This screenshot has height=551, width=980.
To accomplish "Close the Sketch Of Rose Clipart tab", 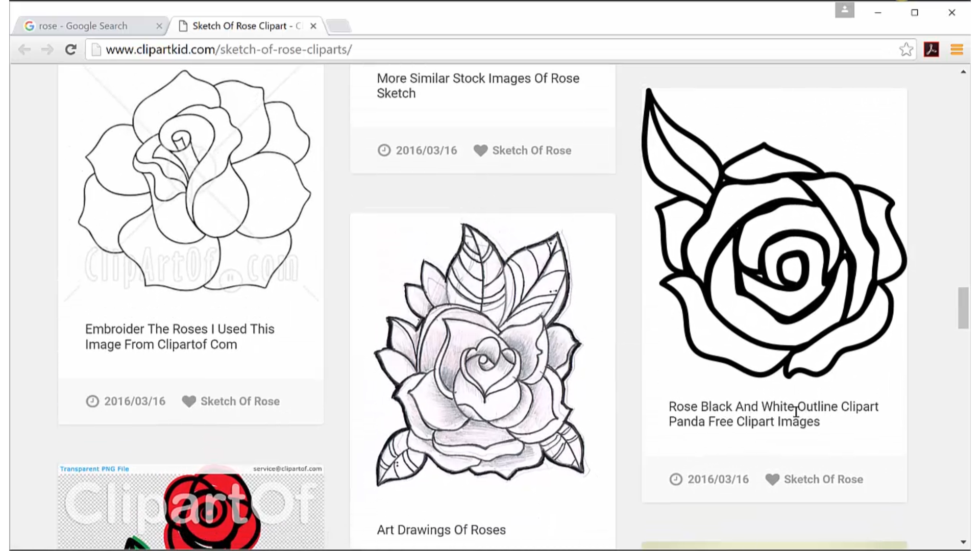I will (313, 26).
